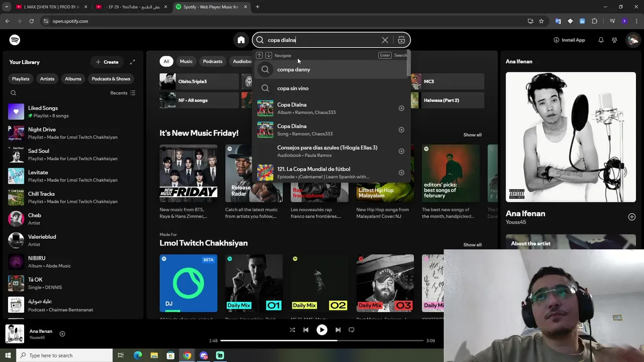Open the user profile avatar
This screenshot has width=644, height=362.
tap(632, 40)
